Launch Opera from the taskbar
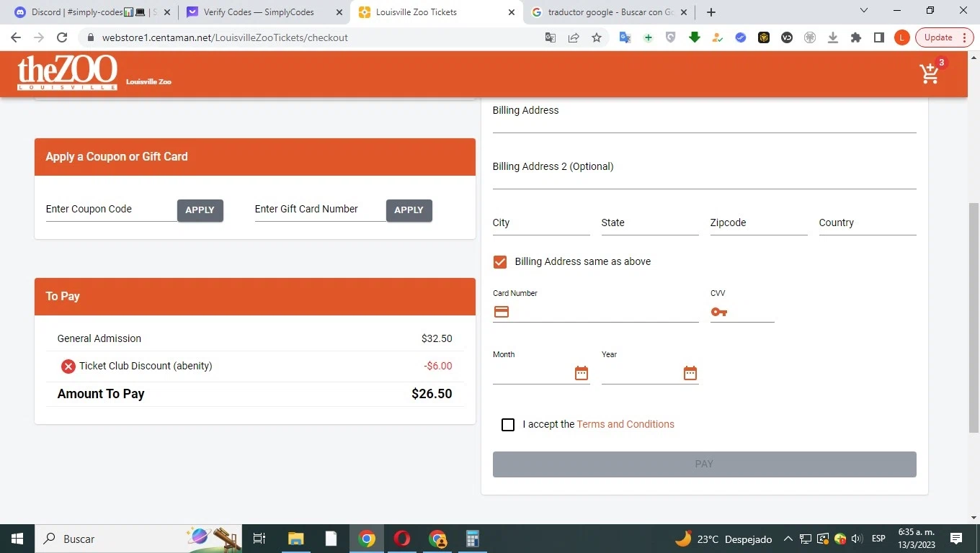The height and width of the screenshot is (553, 980). click(402, 539)
